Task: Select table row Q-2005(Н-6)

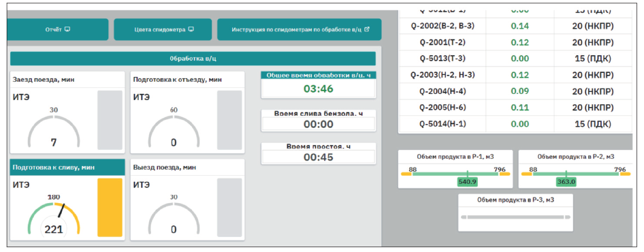Action: pos(515,108)
